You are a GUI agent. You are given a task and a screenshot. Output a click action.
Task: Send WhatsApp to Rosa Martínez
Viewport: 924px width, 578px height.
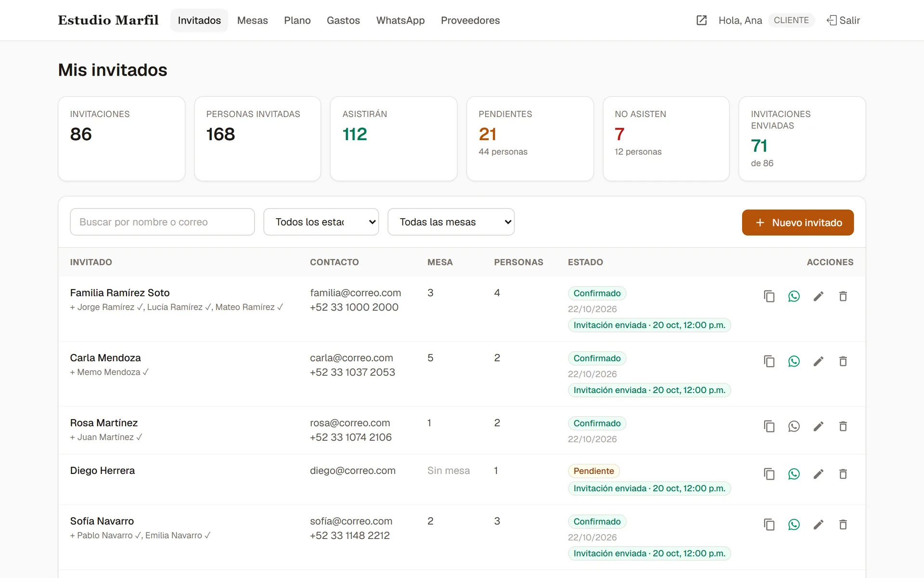(794, 426)
